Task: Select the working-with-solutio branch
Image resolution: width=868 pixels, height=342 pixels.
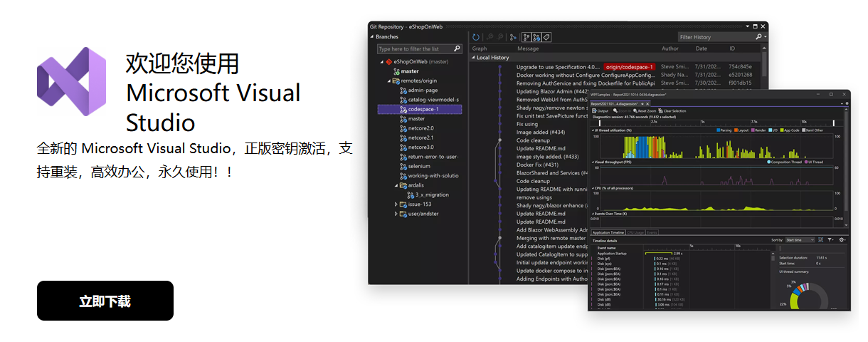Action: (433, 175)
